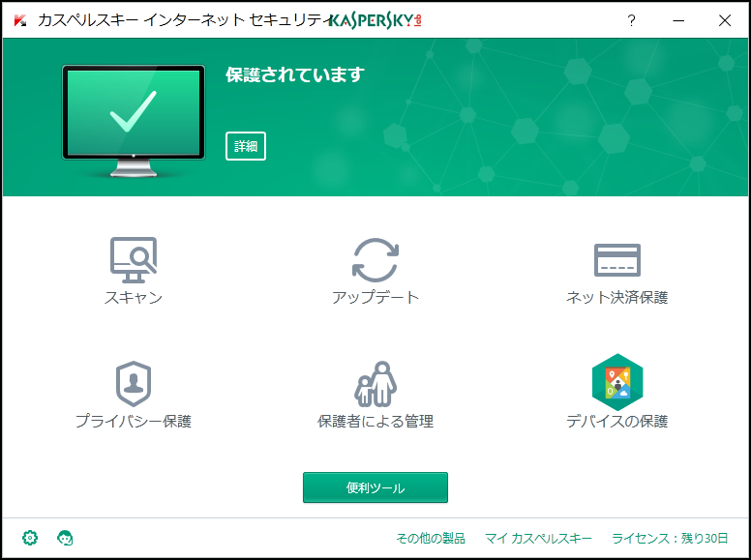This screenshot has width=751, height=560.
Task: Open the マイ カスペルスキー link
Action: click(x=538, y=539)
